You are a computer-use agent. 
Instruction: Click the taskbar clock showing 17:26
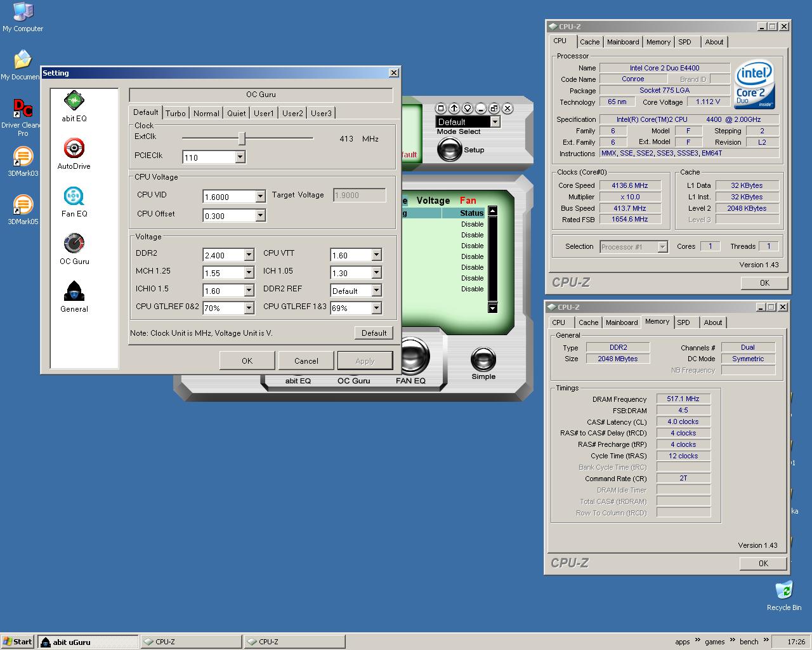pos(796,642)
